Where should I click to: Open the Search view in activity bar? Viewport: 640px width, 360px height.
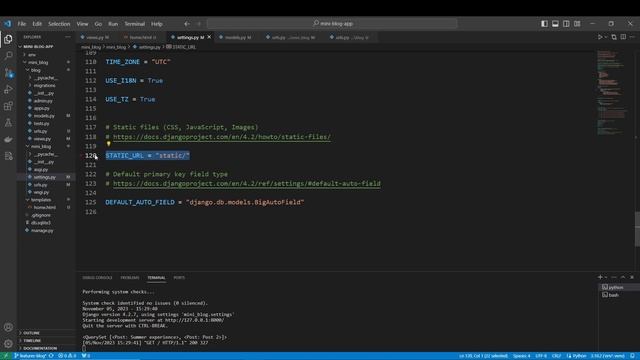(8, 56)
